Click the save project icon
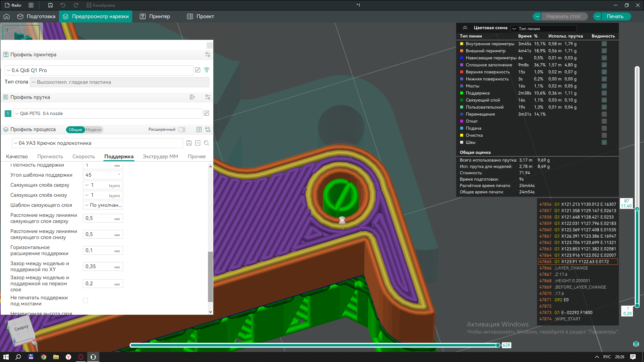Screen dimensions: 644x362 click(x=50, y=5)
